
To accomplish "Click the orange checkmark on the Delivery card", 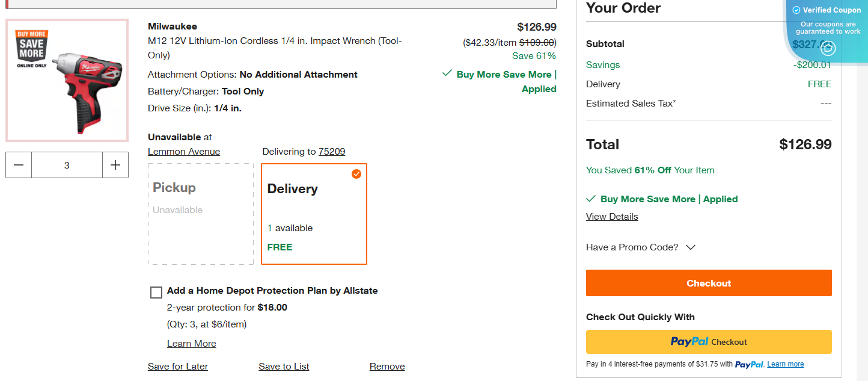I will pos(356,174).
